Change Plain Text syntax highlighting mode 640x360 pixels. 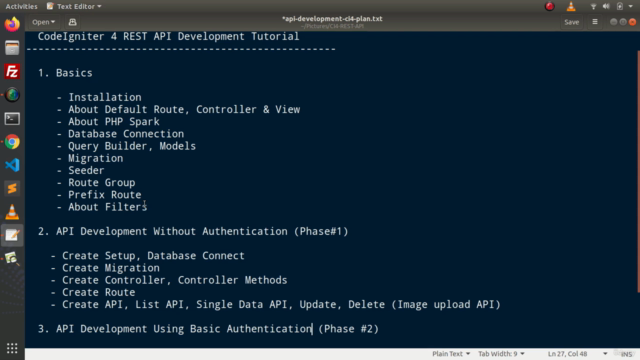click(451, 354)
